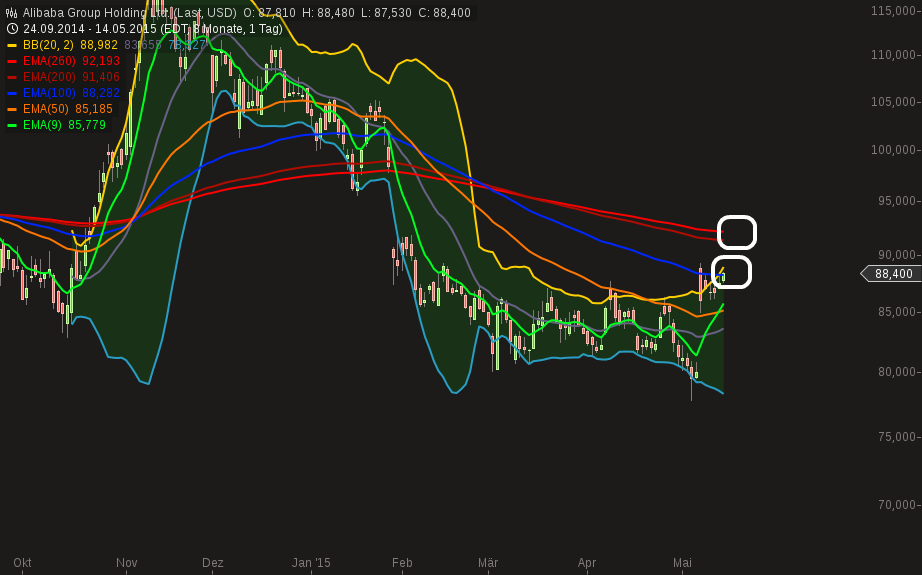Click the closing value C: 88,400
Screen dimensions: 922x575
pyautogui.click(x=445, y=12)
